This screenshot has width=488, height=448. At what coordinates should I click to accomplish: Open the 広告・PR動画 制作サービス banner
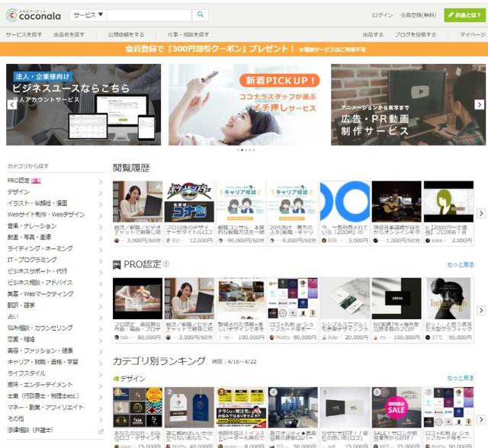pos(408,104)
